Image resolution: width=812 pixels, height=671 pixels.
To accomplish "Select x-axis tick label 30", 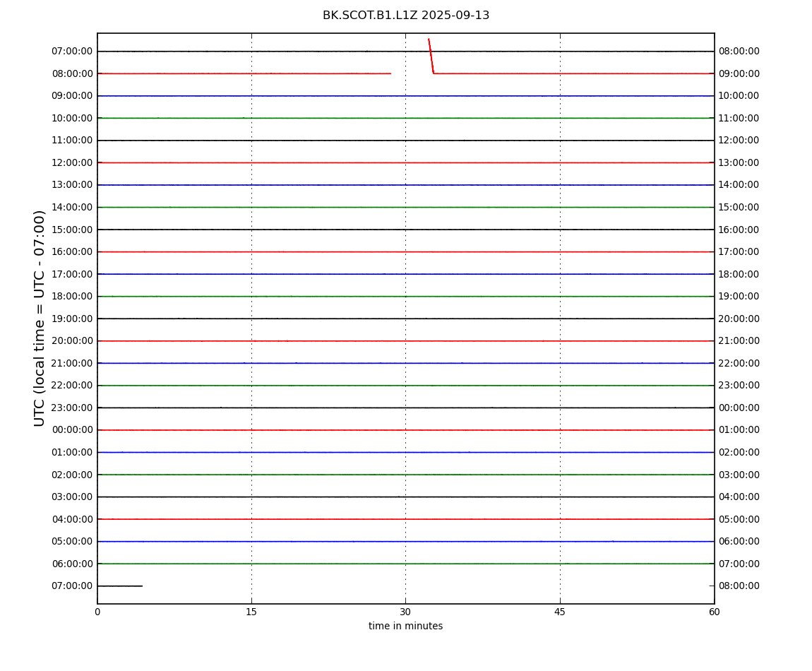I will click(x=405, y=612).
